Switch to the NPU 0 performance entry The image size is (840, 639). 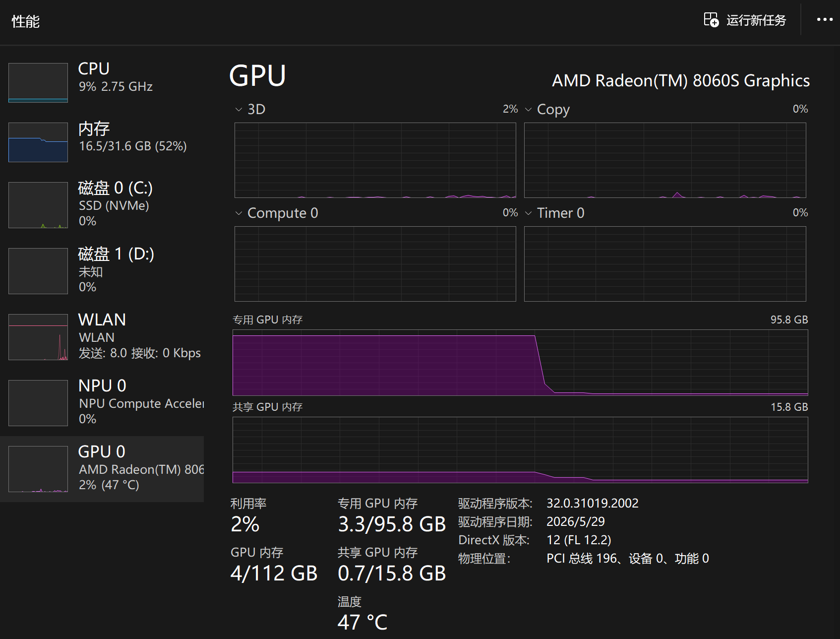click(102, 403)
